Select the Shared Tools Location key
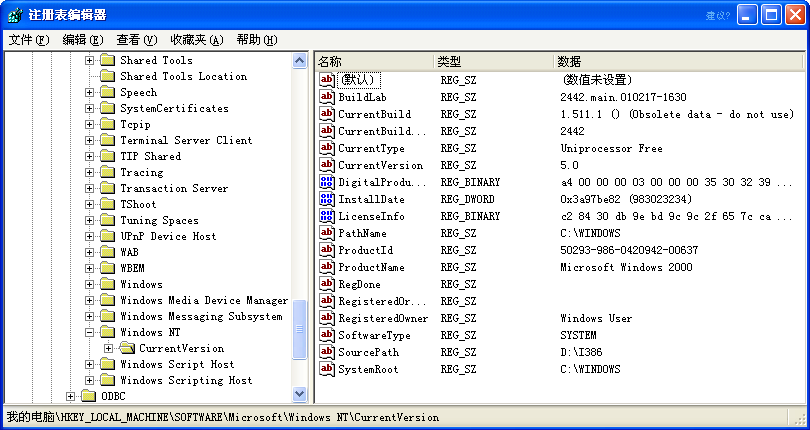This screenshot has height=430, width=810. pyautogui.click(x=183, y=76)
